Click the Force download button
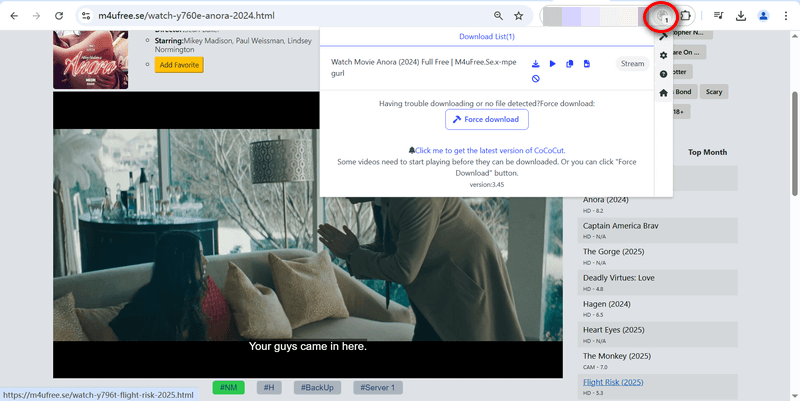800x401 pixels. tap(487, 119)
